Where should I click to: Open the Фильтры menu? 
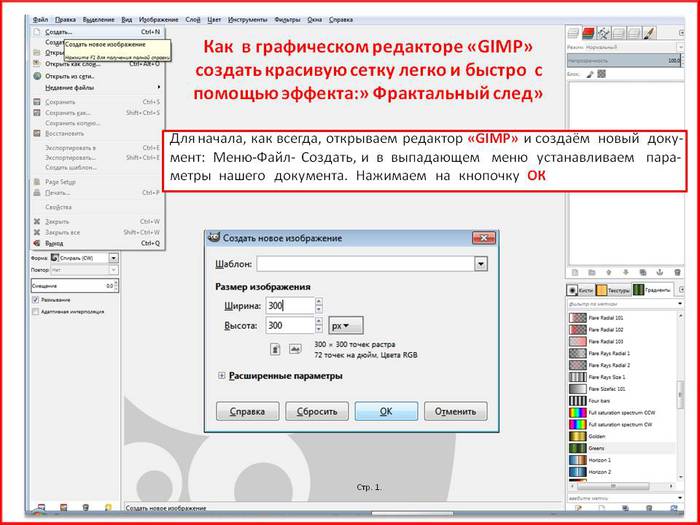pos(287,20)
